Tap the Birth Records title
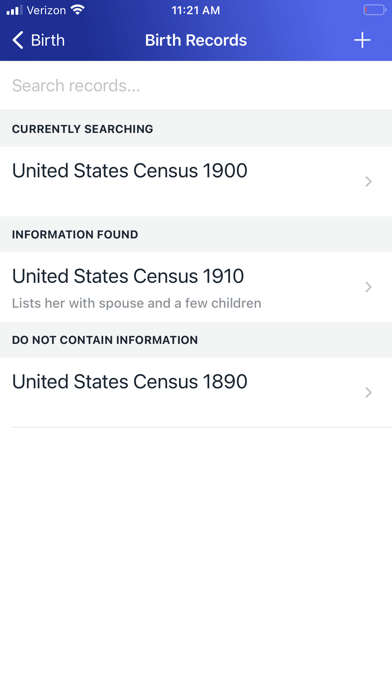 click(x=196, y=40)
